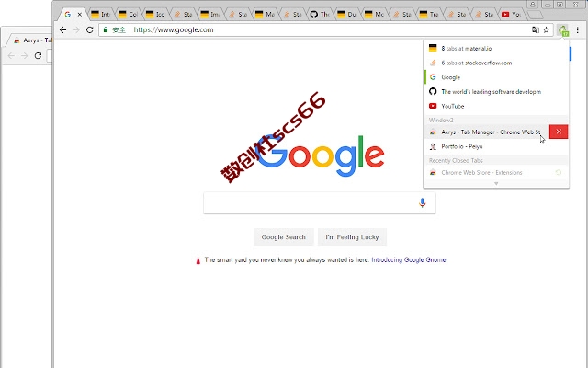The height and width of the screenshot is (368, 588).
Task: Focus the Google search input box
Action: click(320, 203)
